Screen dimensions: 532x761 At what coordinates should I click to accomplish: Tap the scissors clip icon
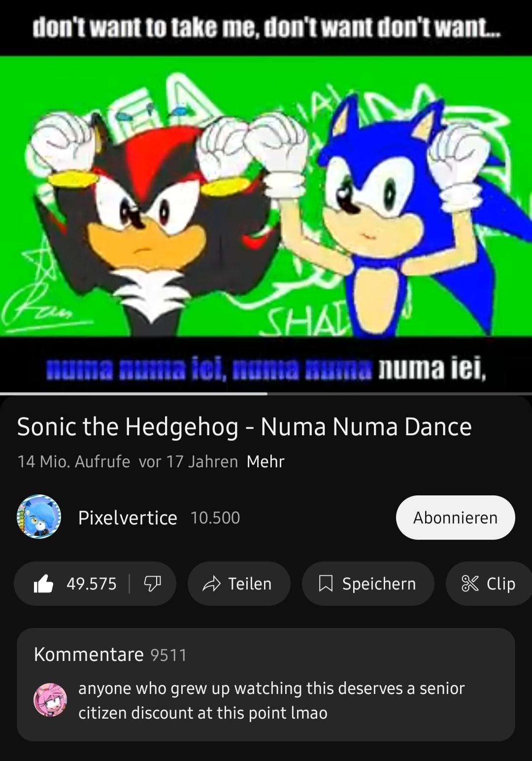pyautogui.click(x=470, y=584)
